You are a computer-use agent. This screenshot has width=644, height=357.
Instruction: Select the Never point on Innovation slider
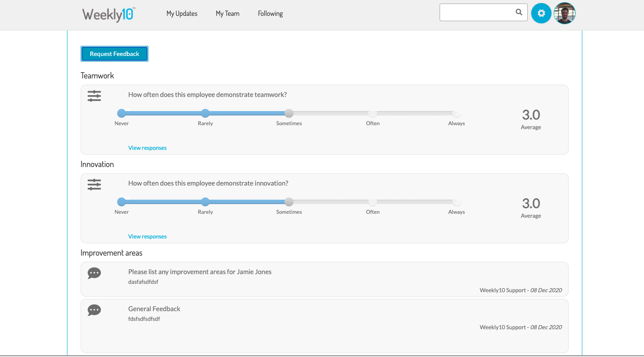coord(122,202)
